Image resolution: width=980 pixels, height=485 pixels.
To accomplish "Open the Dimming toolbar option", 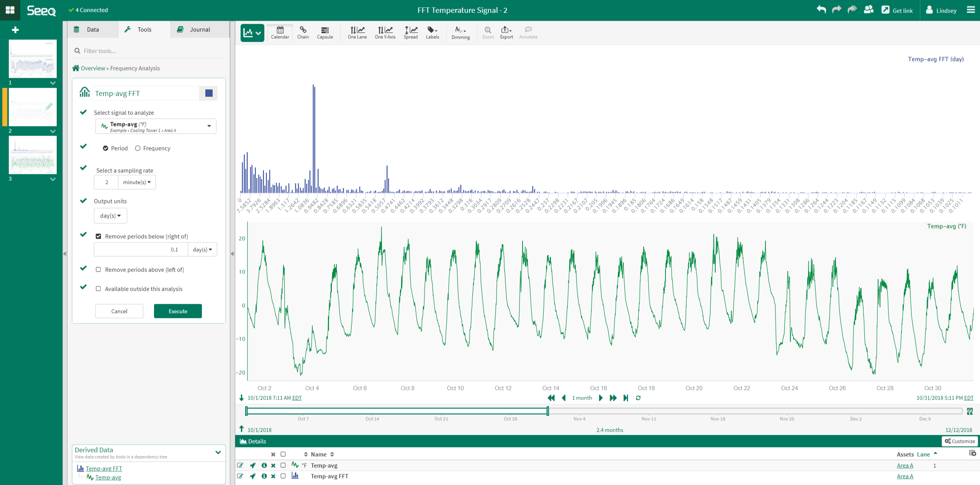I will (x=460, y=32).
